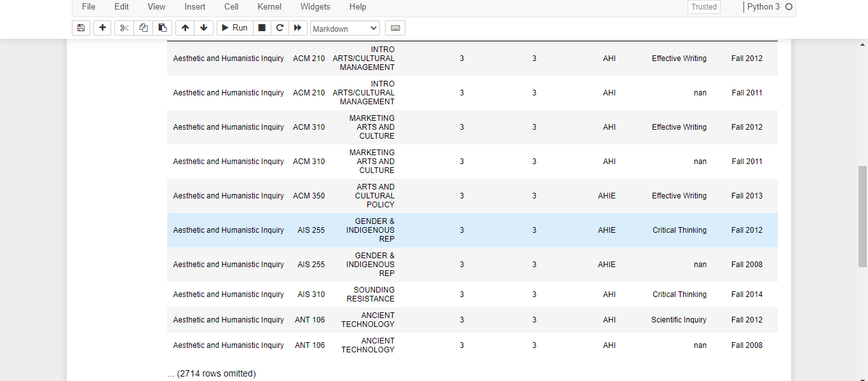Image resolution: width=868 pixels, height=381 pixels.
Task: Paste cells from clipboard
Action: pyautogui.click(x=162, y=28)
